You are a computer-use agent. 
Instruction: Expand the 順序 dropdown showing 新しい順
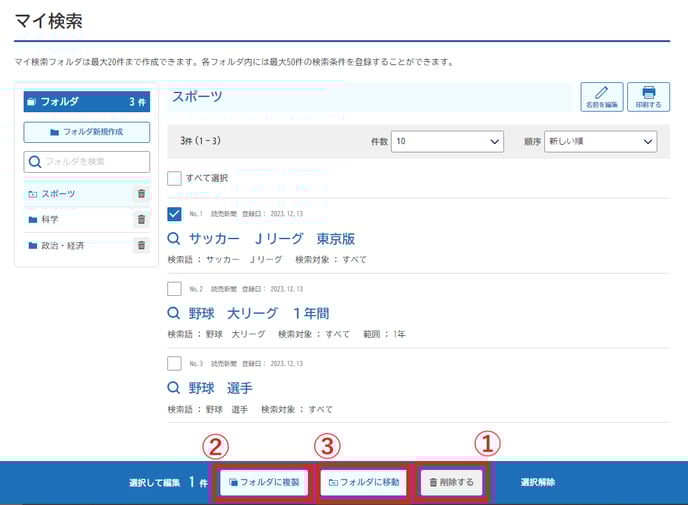pos(600,142)
